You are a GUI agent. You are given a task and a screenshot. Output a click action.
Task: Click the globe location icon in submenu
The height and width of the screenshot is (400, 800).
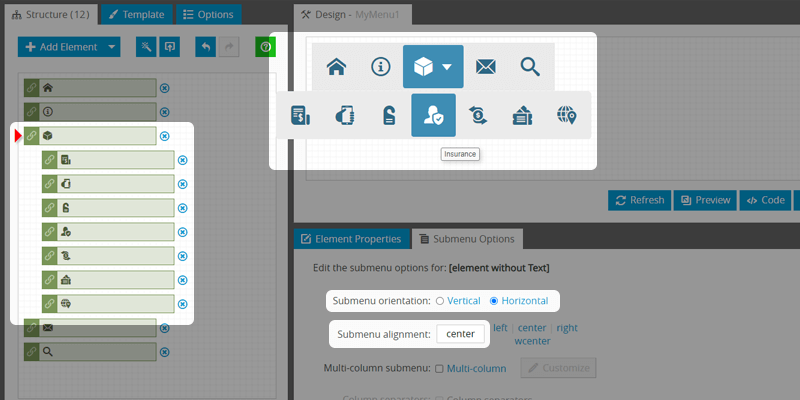point(567,116)
